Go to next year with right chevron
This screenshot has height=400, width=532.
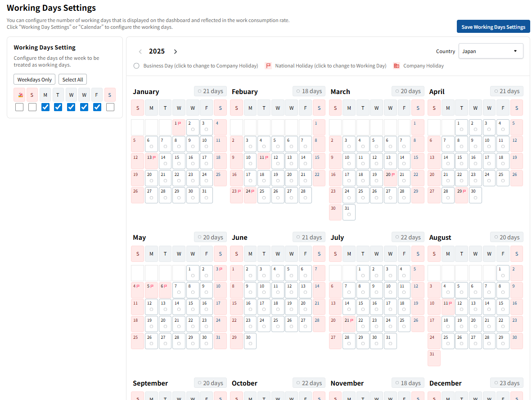coord(176,52)
